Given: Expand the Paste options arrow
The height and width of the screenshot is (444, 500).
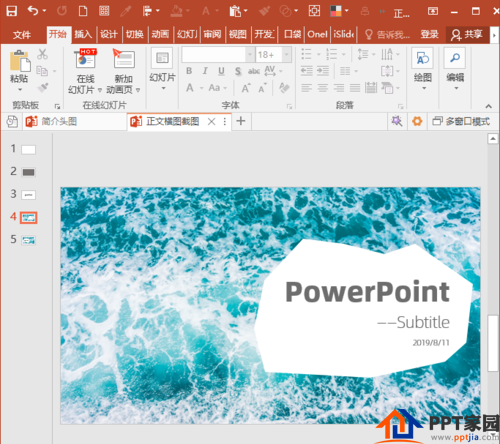Looking at the screenshot, I should tap(20, 90).
